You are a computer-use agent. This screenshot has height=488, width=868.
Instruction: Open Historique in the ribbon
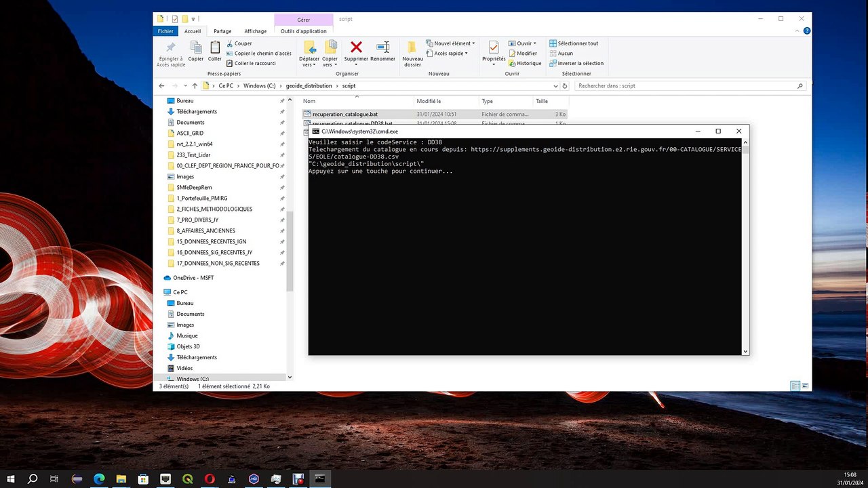525,64
